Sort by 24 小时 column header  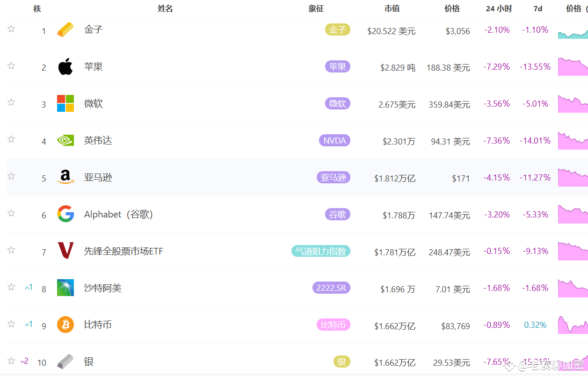(499, 8)
